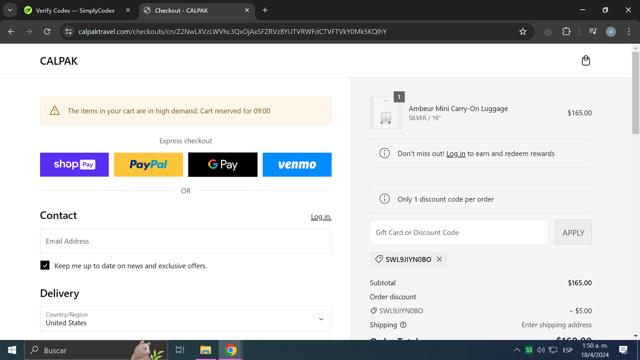The width and height of the screenshot is (640, 360).
Task: Reload the checkout page
Action: 47,31
